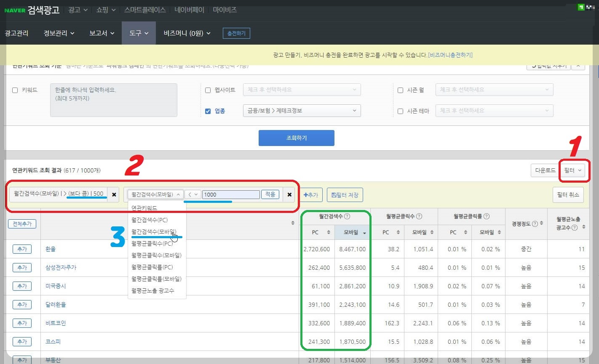Open the 웹사이트 selection dropdown
599x364 pixels.
tap(302, 90)
